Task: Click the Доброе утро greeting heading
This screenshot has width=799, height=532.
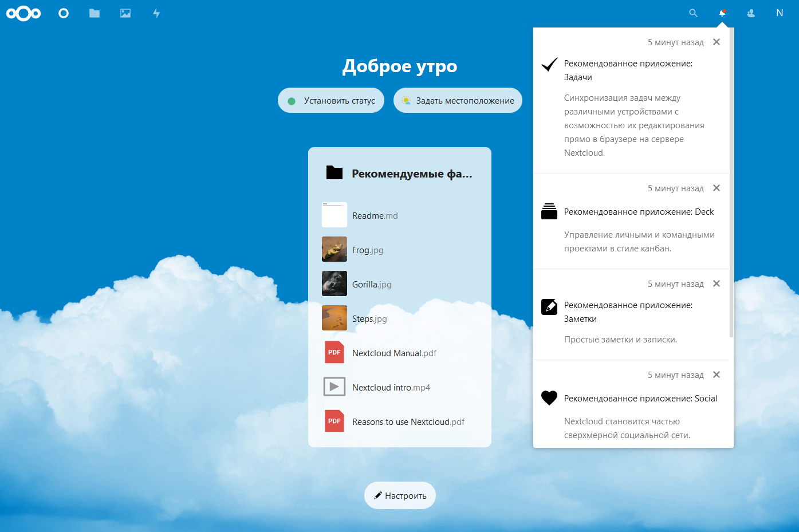Action: (x=400, y=66)
